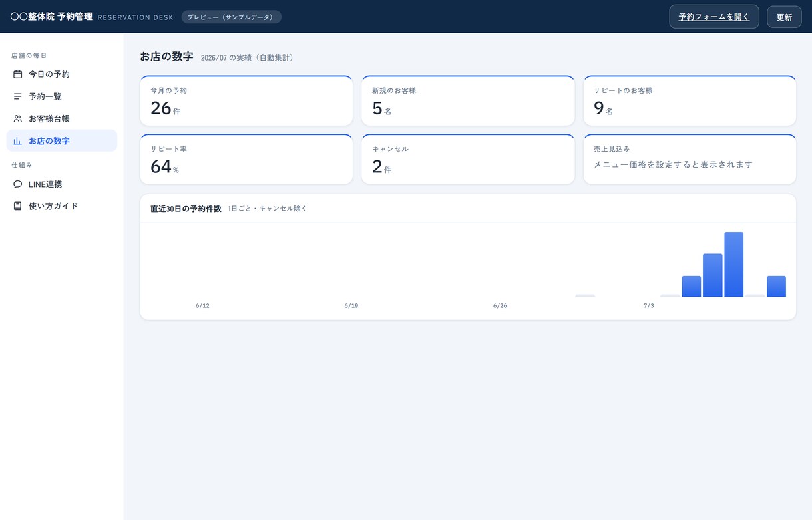This screenshot has width=812, height=520.
Task: Click the list icon beside 予約一覧
Action: click(x=18, y=96)
